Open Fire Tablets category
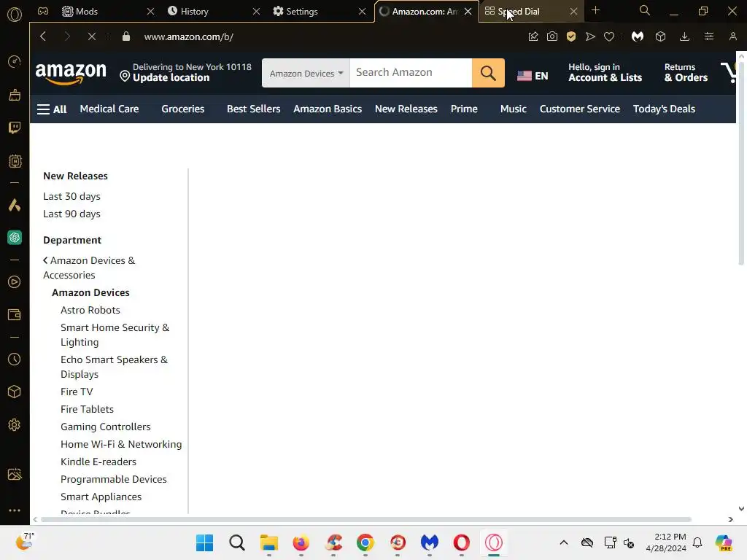This screenshot has height=560, width=747. (x=88, y=409)
